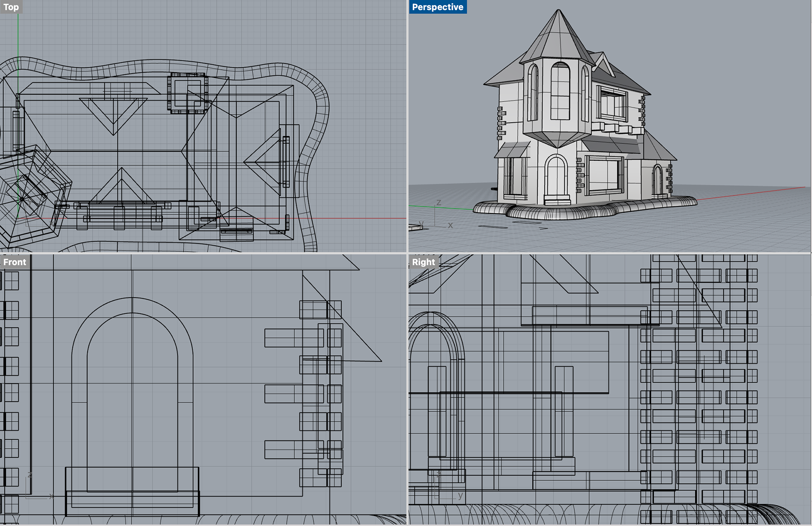Click the vertical divider between Top and Perspective
The width and height of the screenshot is (812, 526).
click(x=407, y=127)
